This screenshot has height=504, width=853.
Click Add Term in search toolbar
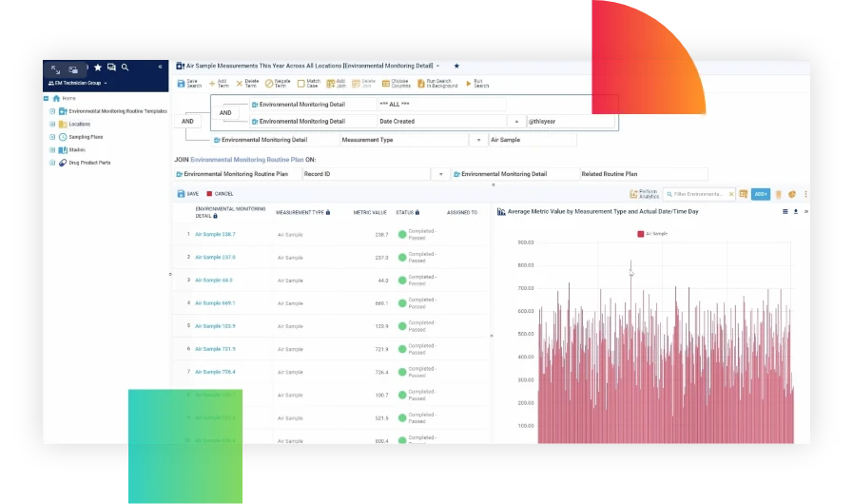coord(219,84)
